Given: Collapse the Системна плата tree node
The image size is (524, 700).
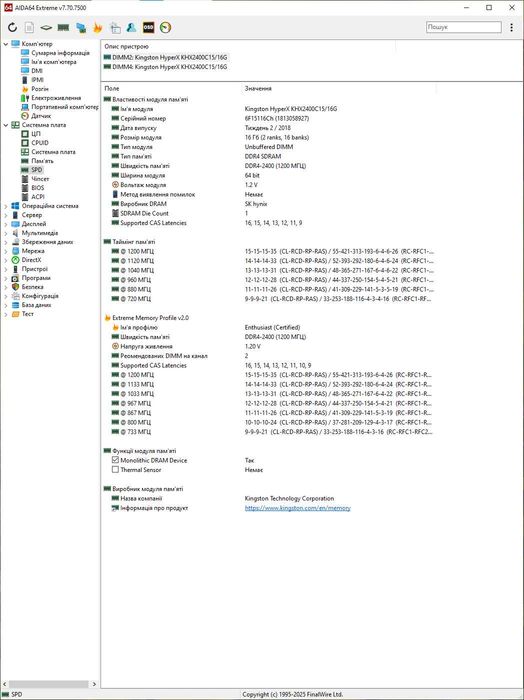Looking at the screenshot, I should 6,125.
